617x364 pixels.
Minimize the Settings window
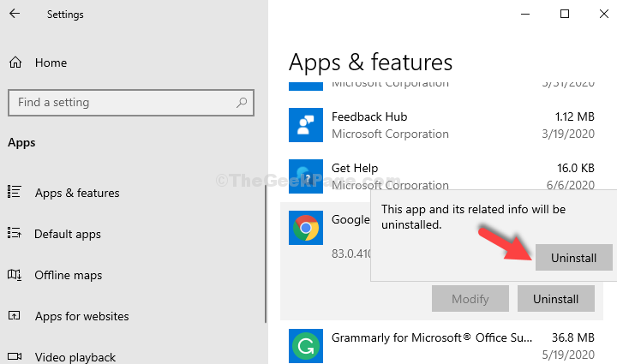525,15
